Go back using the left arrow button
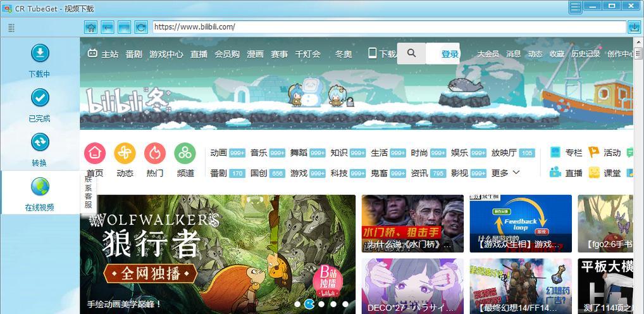644x314 pixels. 107,27
